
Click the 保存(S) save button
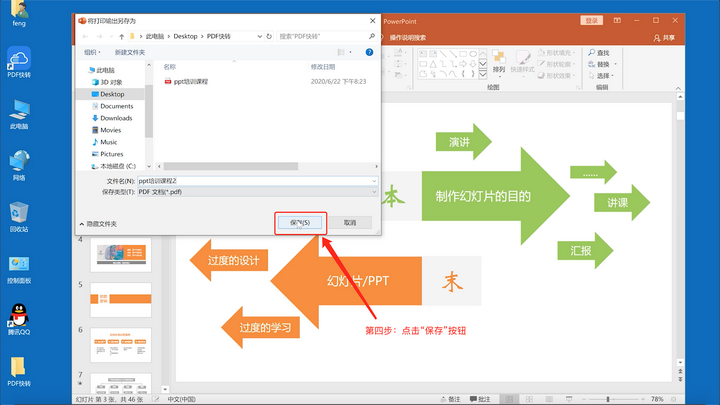(300, 223)
